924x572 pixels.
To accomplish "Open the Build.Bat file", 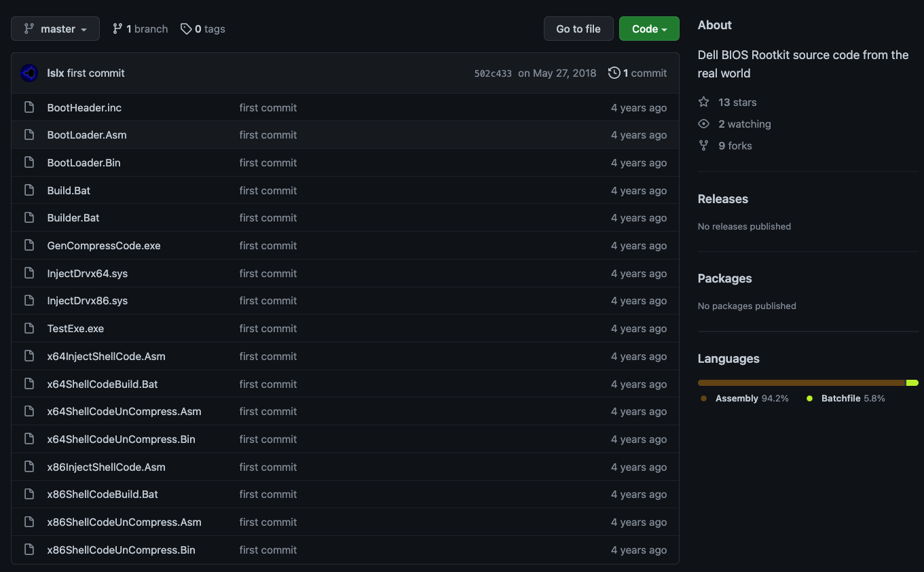I will [x=69, y=190].
